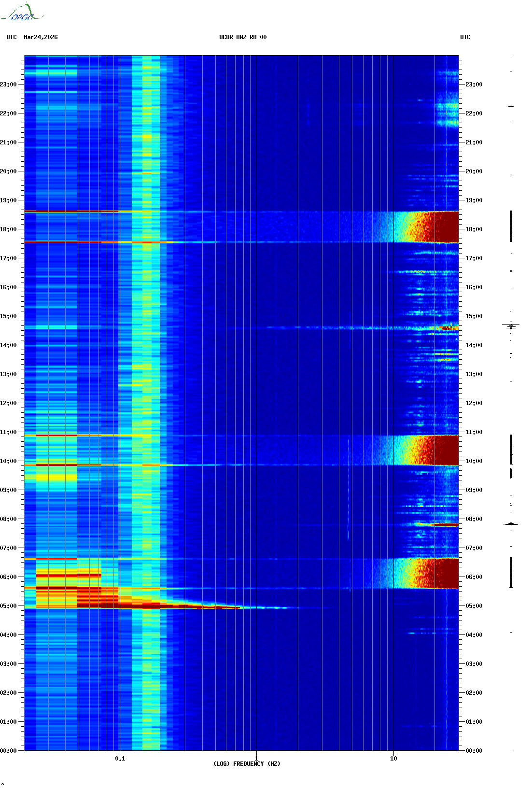
Task: Click the UTC label above the right axis
Action: click(465, 37)
